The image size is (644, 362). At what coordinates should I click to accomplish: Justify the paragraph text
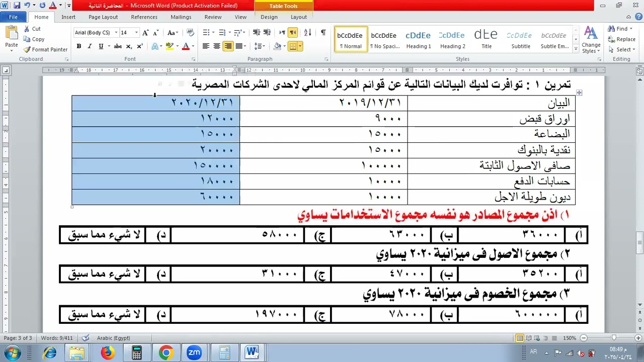(x=238, y=46)
